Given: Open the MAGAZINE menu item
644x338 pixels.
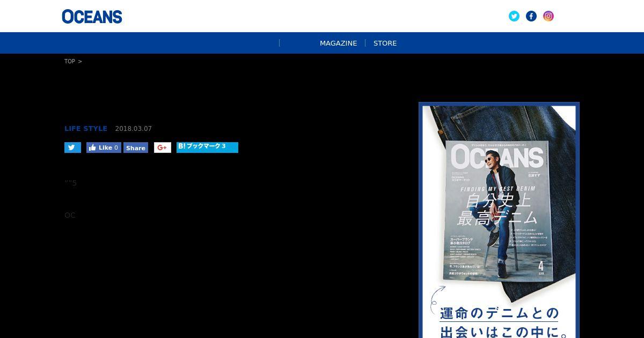Looking at the screenshot, I should pos(338,43).
